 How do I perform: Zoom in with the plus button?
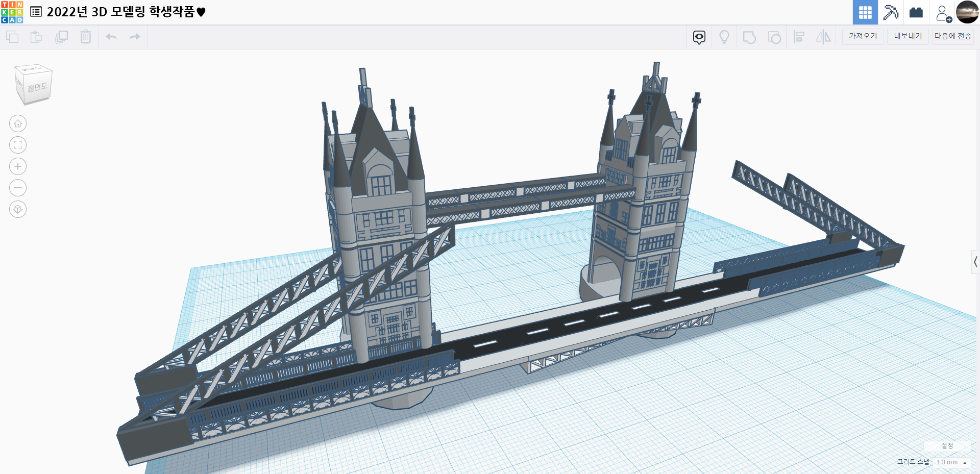18,166
